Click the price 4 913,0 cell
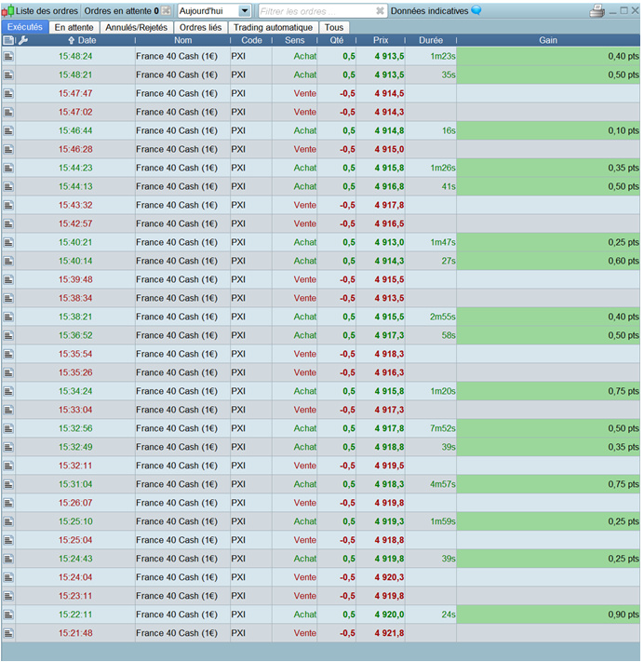This screenshot has width=644, height=662. 381,242
